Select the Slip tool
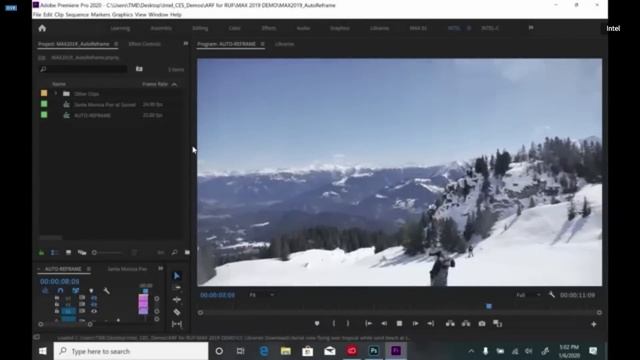Image resolution: width=640 pixels, height=360 pixels. click(176, 324)
